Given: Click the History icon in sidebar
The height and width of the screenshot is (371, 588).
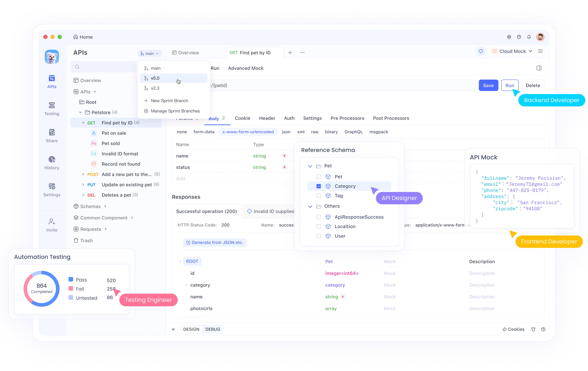Looking at the screenshot, I should tap(52, 160).
